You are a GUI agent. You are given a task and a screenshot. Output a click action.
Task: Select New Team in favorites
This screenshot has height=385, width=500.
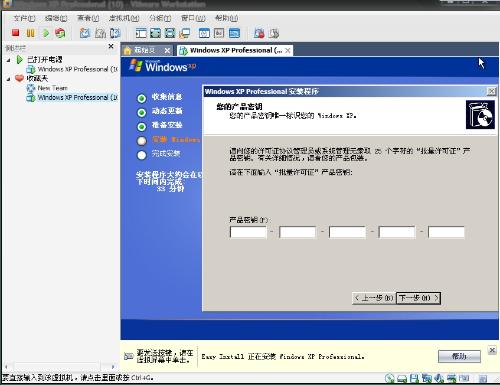click(48, 88)
